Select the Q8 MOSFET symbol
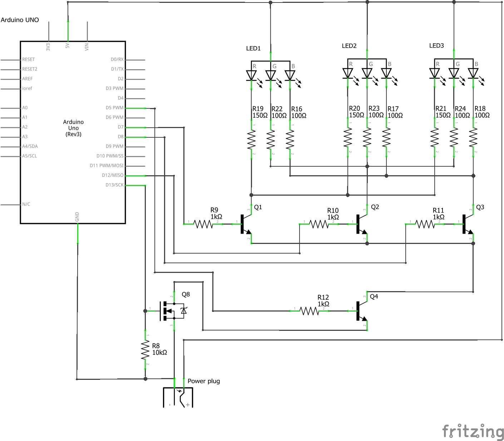504x441 pixels. (174, 311)
